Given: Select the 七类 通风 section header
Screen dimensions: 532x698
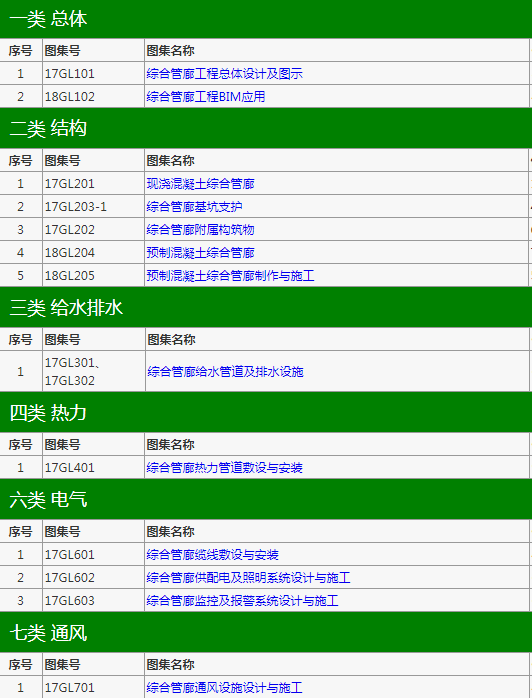Looking at the screenshot, I should point(266,633).
